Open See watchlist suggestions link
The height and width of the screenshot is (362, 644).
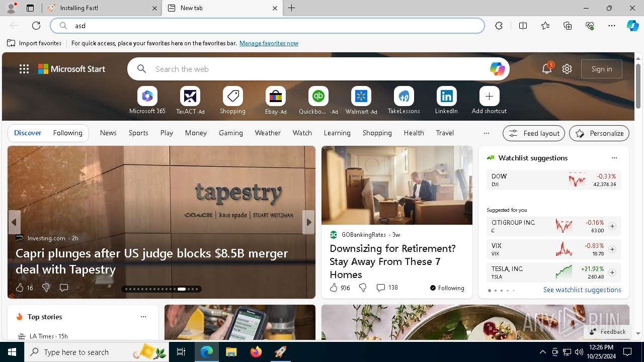pyautogui.click(x=582, y=290)
